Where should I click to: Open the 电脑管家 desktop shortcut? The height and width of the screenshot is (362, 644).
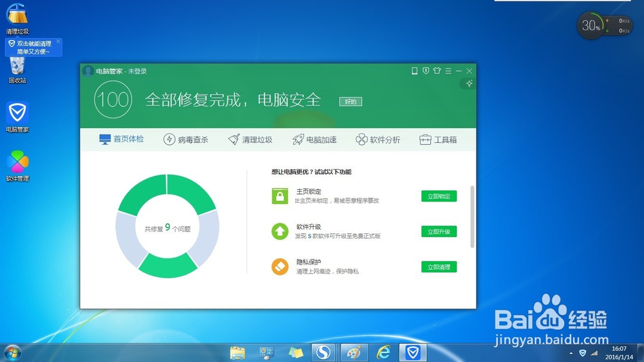coord(17,117)
